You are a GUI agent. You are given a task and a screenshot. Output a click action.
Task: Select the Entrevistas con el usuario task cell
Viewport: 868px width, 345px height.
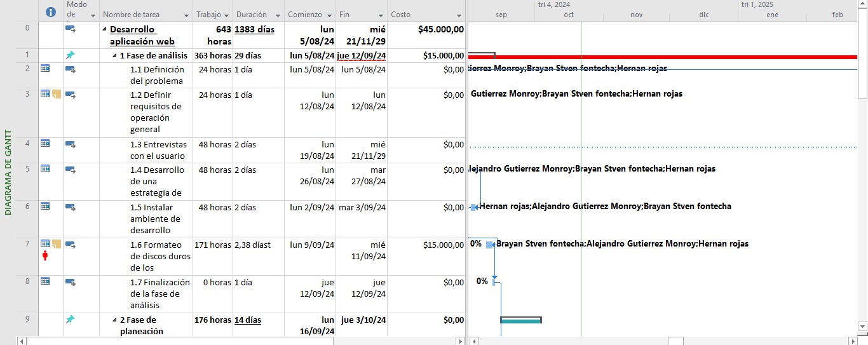(157, 150)
